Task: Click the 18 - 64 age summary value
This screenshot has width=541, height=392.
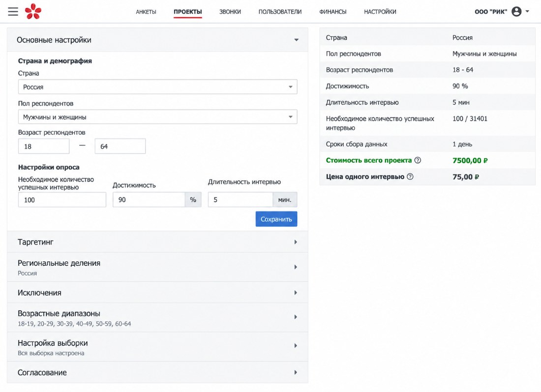Action: [x=463, y=70]
